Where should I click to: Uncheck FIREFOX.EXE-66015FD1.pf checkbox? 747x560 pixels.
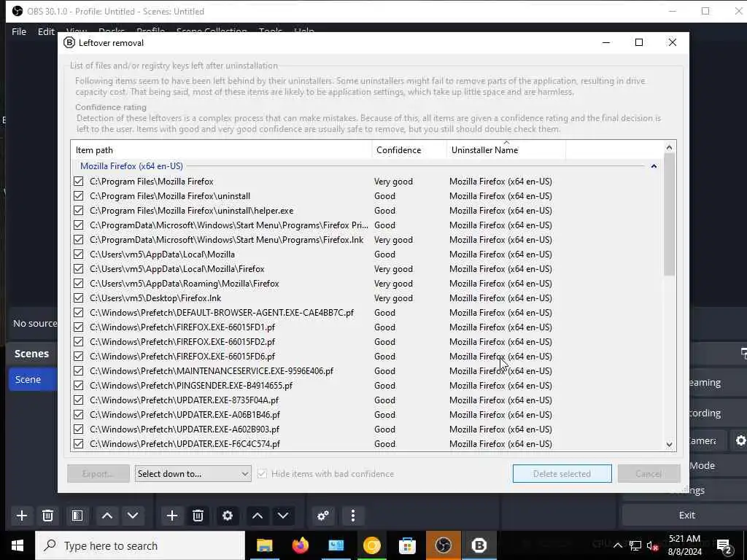79,327
